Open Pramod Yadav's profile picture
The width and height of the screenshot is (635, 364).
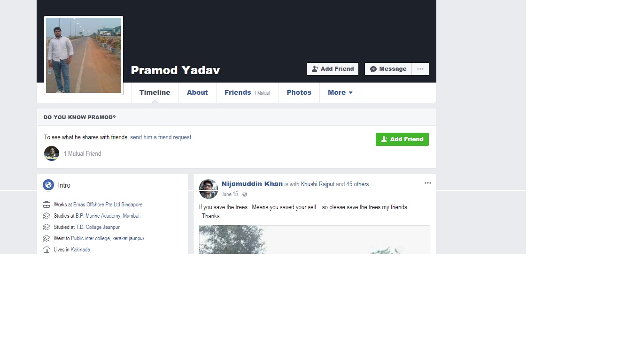84,55
